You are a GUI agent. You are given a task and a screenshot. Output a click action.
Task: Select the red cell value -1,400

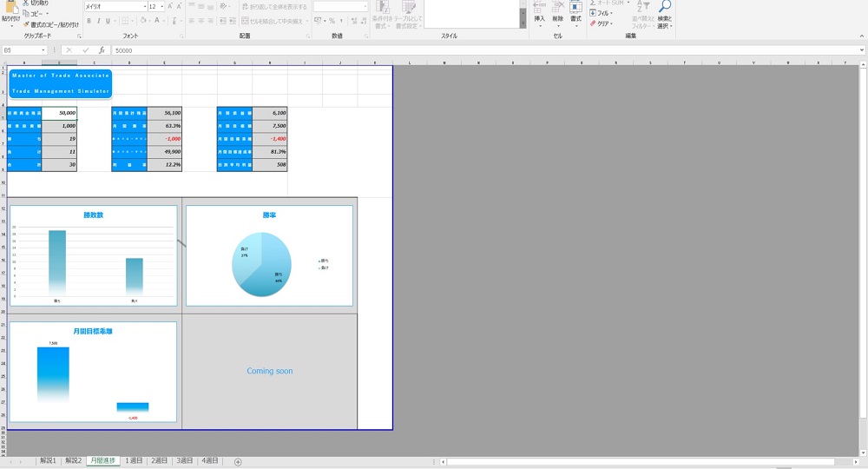pos(270,138)
